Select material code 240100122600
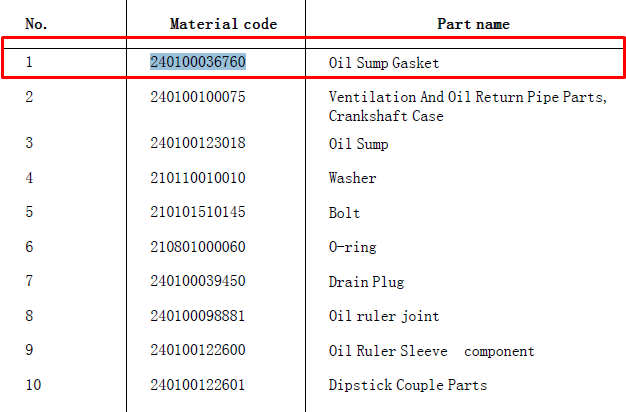This screenshot has width=626, height=412. tap(198, 350)
